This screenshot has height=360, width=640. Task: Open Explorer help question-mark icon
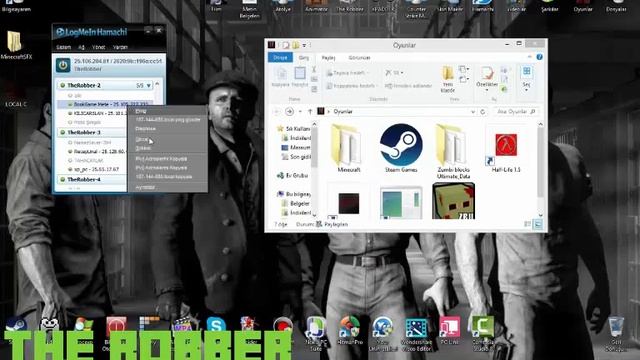(x=539, y=57)
